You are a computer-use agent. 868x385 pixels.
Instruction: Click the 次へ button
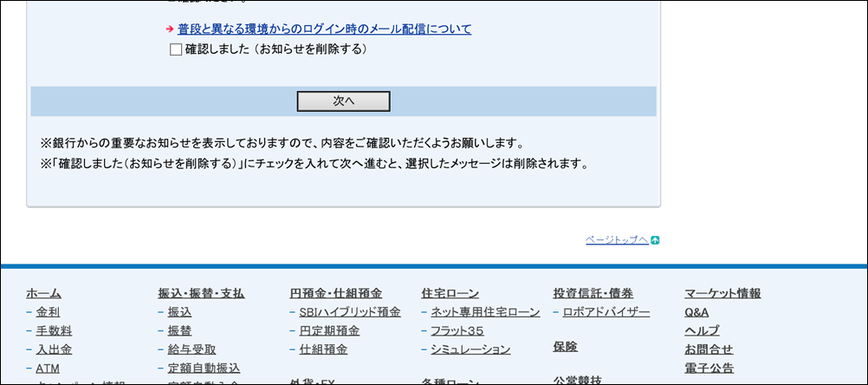344,101
